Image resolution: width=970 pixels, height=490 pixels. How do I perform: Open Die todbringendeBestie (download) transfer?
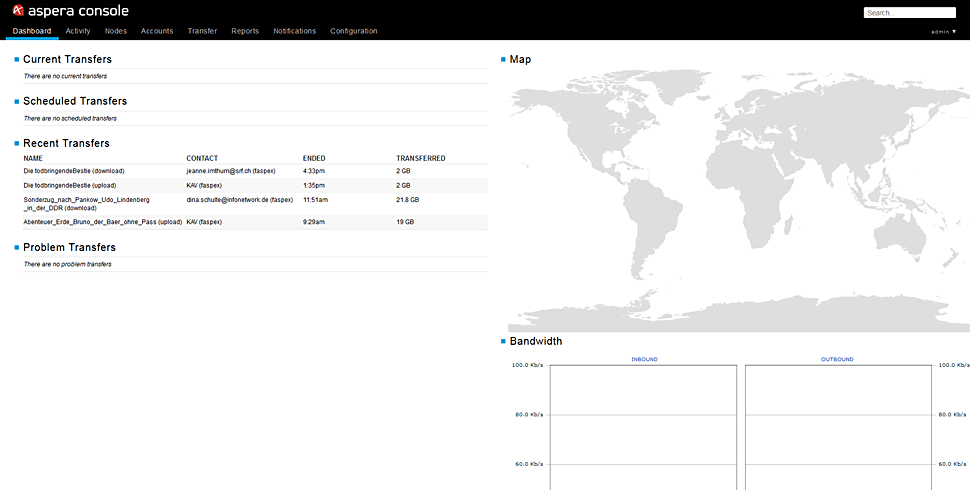(x=74, y=171)
